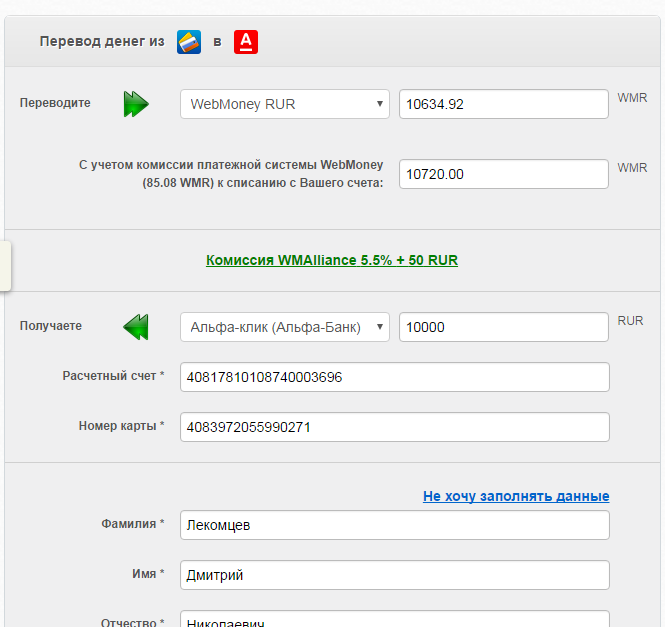The height and width of the screenshot is (627, 665).
Task: Click the Не хочу заполнять данные link
Action: pyautogui.click(x=516, y=496)
